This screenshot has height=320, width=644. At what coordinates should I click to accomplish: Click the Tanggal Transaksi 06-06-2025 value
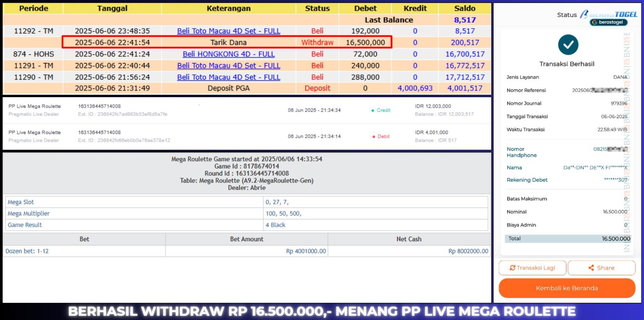point(614,117)
